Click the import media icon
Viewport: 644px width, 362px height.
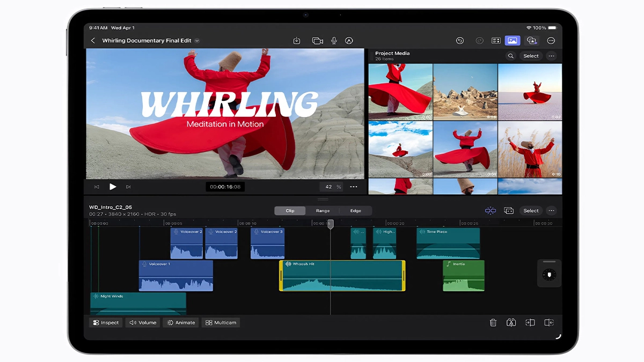tap(297, 41)
